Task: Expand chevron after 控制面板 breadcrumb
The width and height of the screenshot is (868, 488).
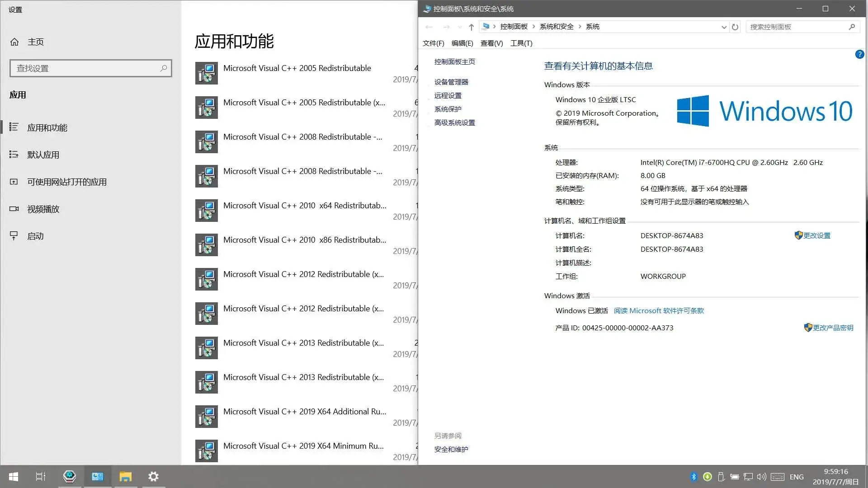Action: (x=533, y=27)
